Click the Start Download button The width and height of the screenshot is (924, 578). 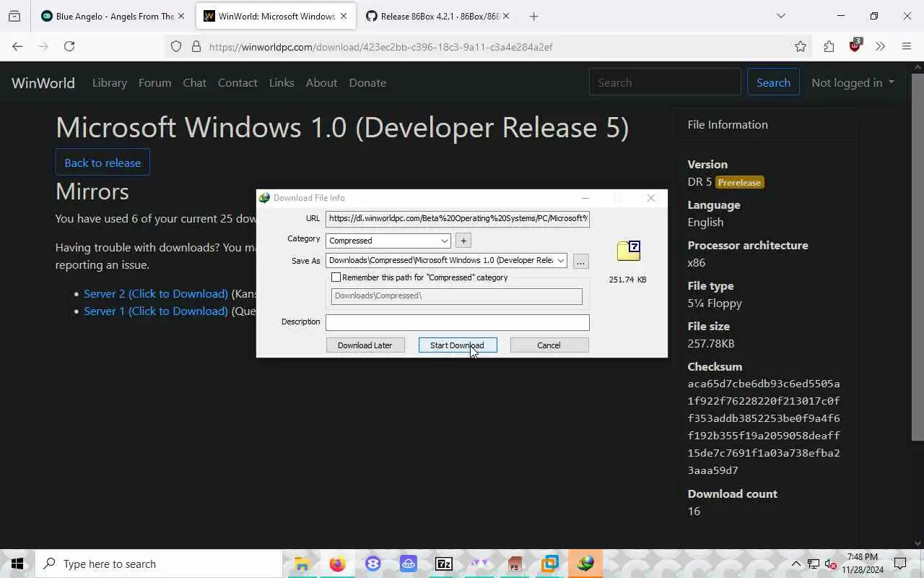click(458, 345)
